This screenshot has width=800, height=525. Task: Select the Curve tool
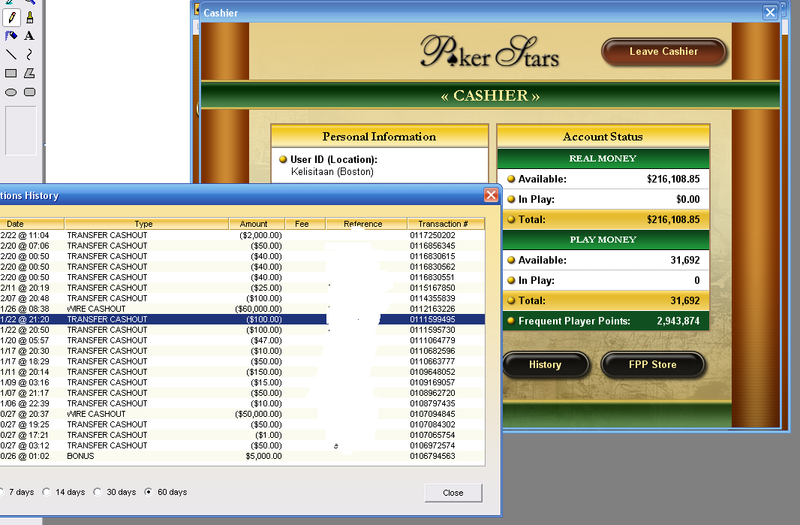coord(30,55)
